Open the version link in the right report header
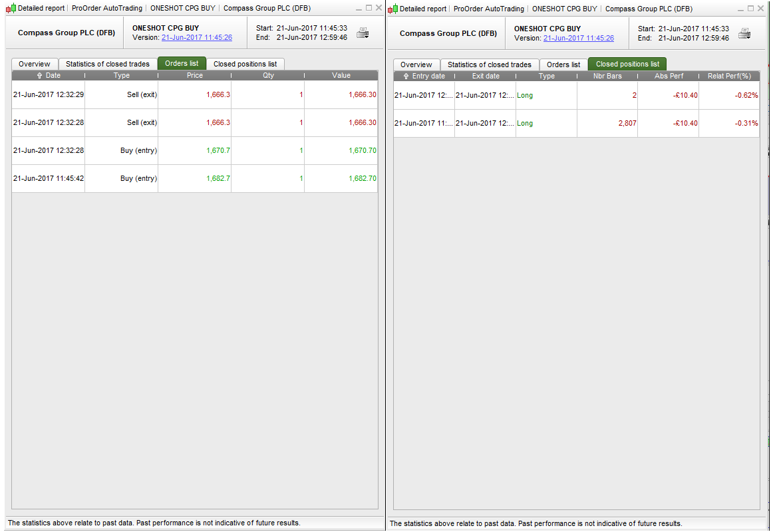This screenshot has width=773, height=532. coord(579,38)
